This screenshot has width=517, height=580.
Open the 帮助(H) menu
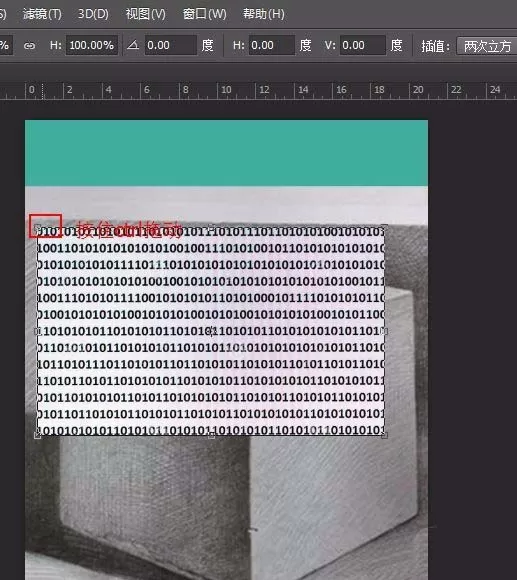[263, 14]
